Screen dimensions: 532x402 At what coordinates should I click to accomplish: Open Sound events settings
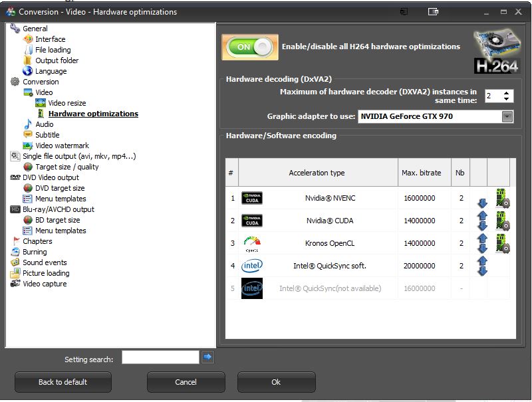(45, 262)
